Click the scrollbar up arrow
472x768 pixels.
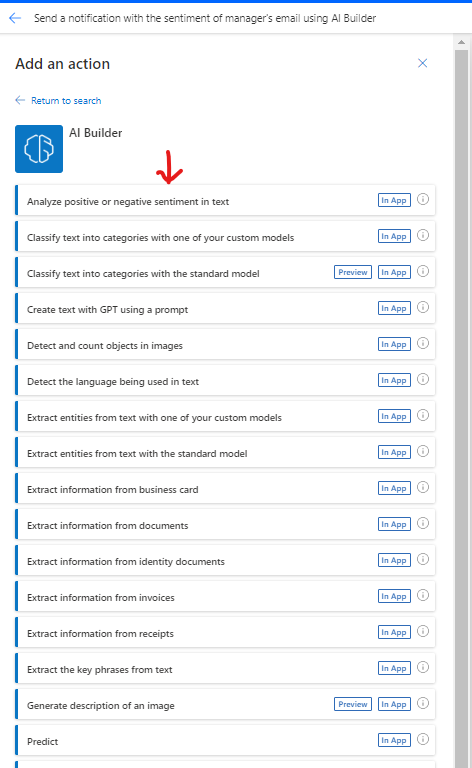pyautogui.click(x=461, y=42)
